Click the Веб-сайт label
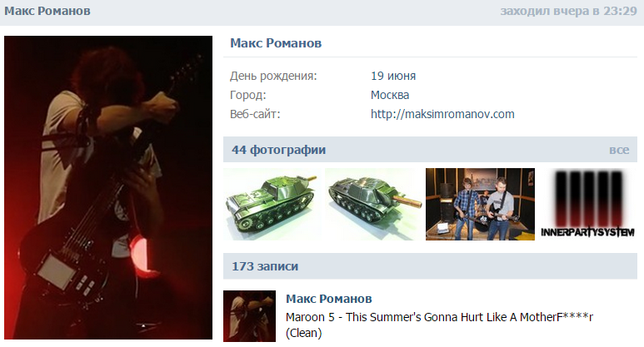Screen dimensions: 644x347 coord(255,114)
